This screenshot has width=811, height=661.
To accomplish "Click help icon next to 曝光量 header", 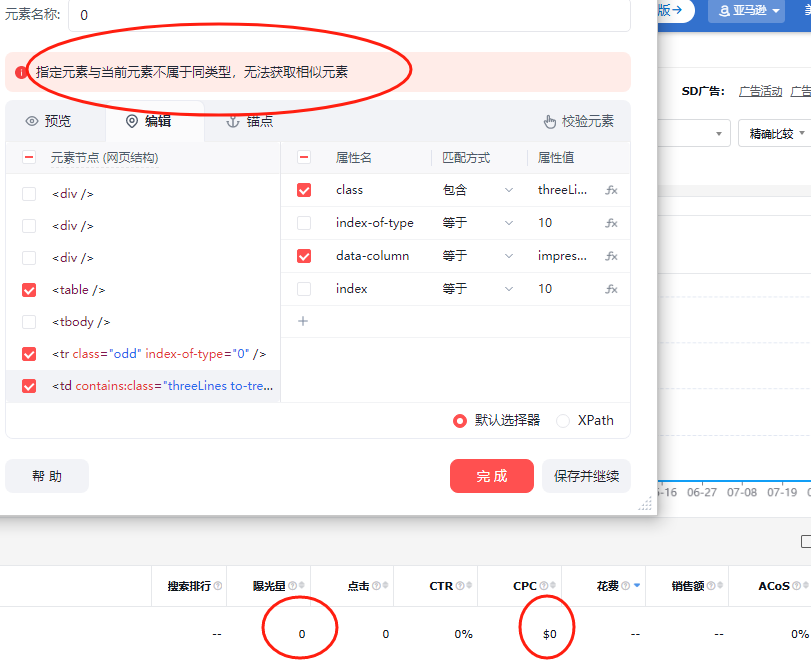I will (292, 585).
